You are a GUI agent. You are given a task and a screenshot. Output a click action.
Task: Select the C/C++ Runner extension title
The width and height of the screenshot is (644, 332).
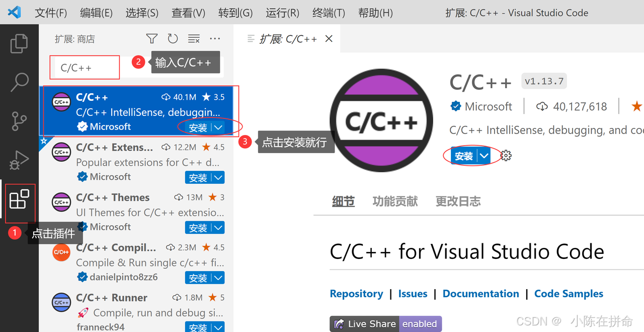point(112,298)
